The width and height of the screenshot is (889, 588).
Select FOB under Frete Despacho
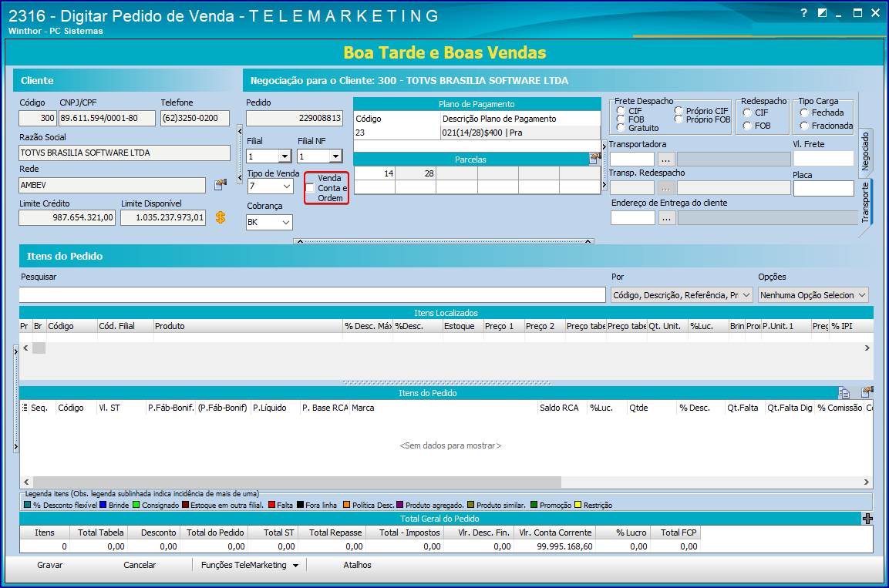(x=621, y=119)
